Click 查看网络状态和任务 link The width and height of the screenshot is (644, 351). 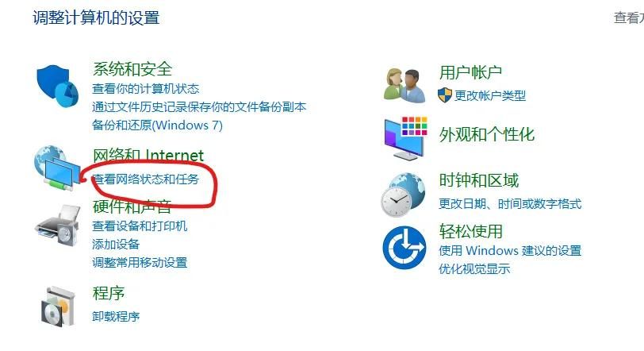146,179
